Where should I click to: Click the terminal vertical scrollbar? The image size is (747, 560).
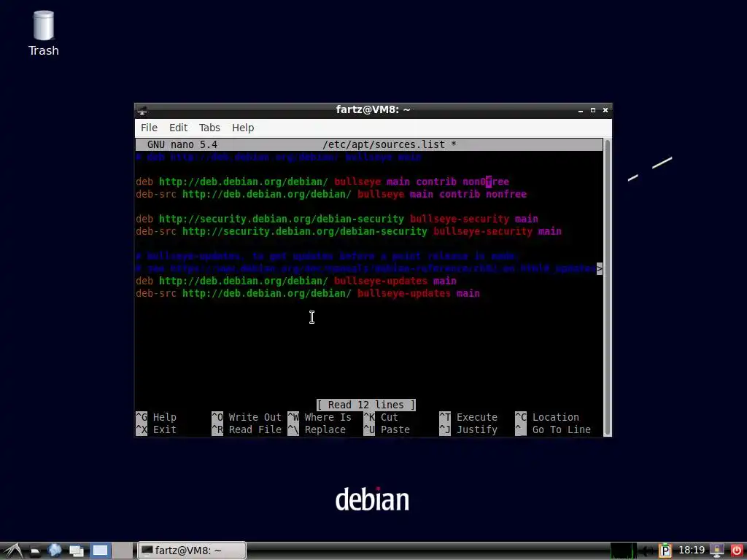pos(608,287)
